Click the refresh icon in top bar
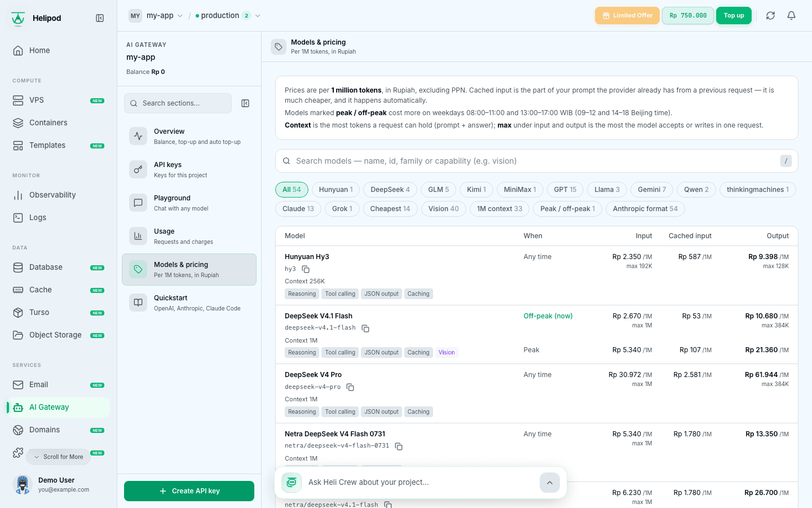The height and width of the screenshot is (508, 812). click(770, 16)
